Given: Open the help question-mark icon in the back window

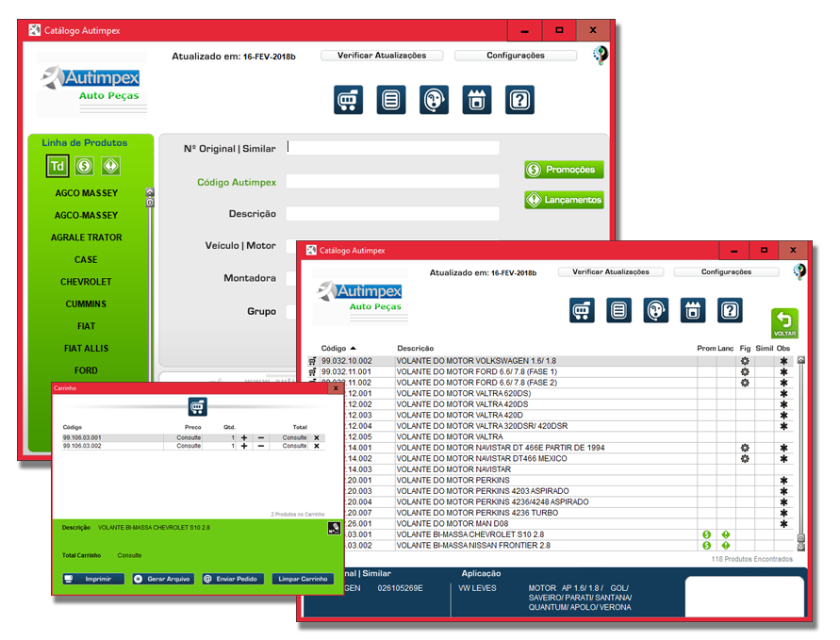Looking at the screenshot, I should tap(519, 100).
